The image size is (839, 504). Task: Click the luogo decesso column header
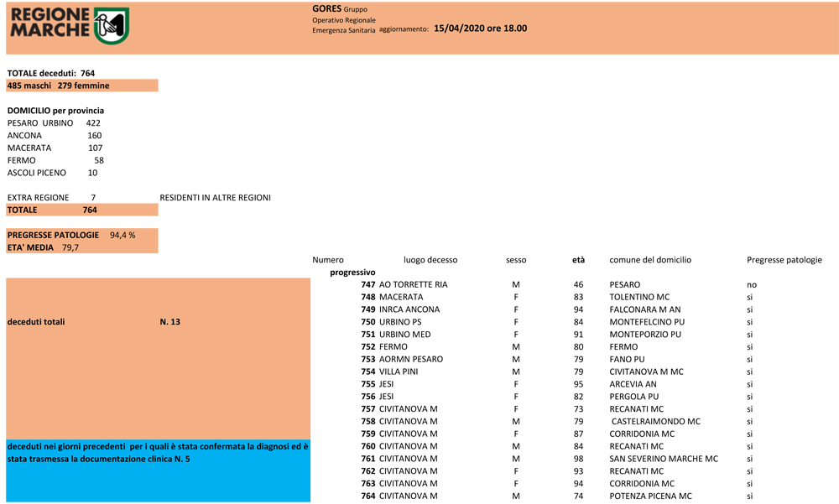click(430, 260)
